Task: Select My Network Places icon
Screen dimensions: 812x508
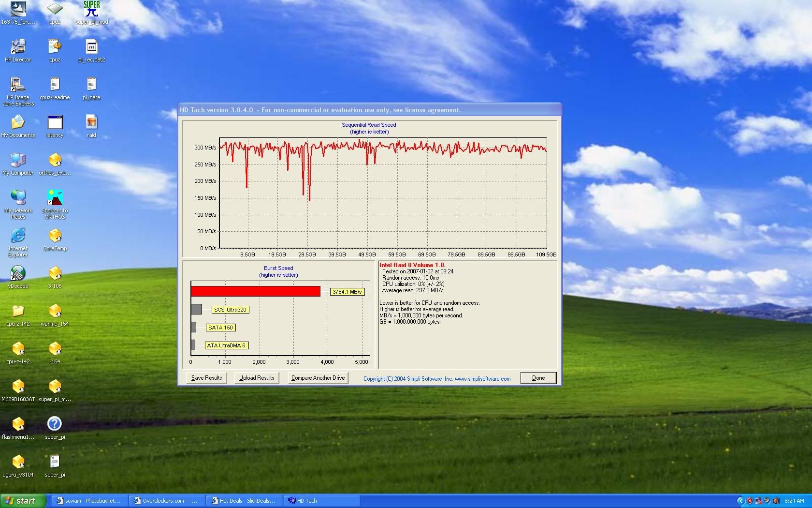Action: click(x=18, y=204)
